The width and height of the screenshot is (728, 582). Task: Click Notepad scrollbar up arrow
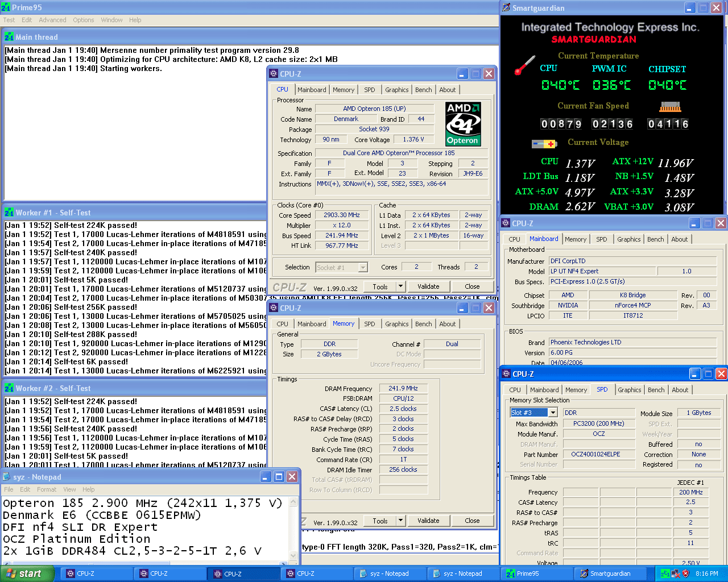point(293,502)
